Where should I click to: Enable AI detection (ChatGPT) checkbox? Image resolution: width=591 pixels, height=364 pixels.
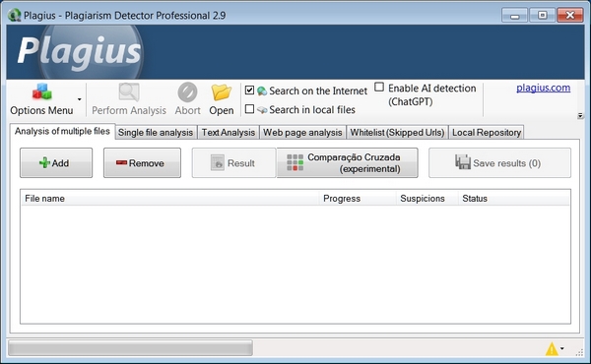click(379, 88)
